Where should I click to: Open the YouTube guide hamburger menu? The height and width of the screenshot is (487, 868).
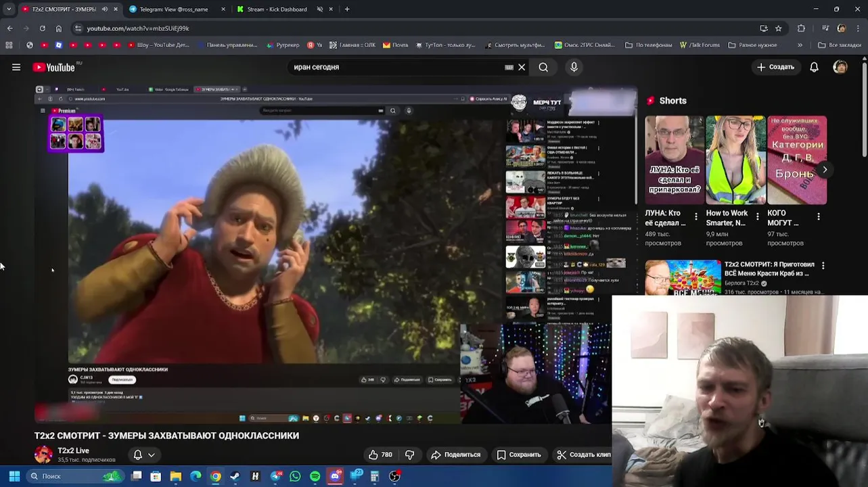(x=16, y=67)
